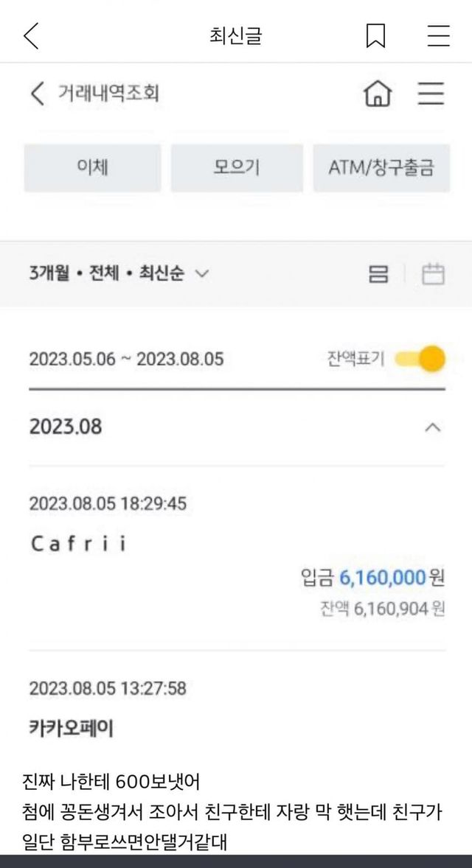472x868 pixels.
Task: Open the 3개월 · 전체 · 최신순 filter
Action: tap(118, 274)
